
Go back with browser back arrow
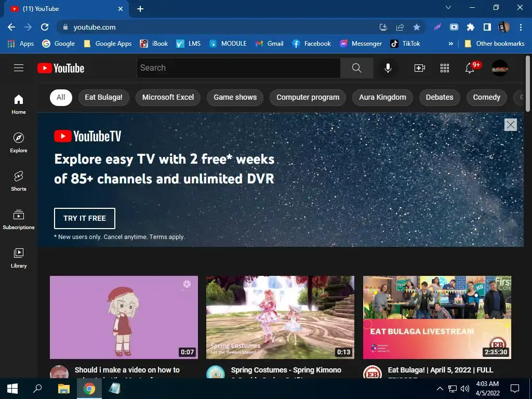click(x=11, y=27)
